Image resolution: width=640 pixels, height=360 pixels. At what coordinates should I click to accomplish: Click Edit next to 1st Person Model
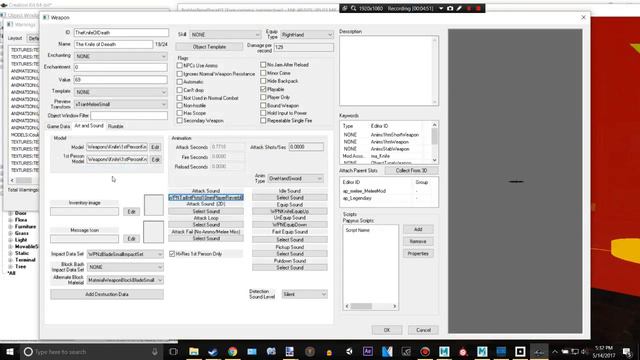[155, 160]
